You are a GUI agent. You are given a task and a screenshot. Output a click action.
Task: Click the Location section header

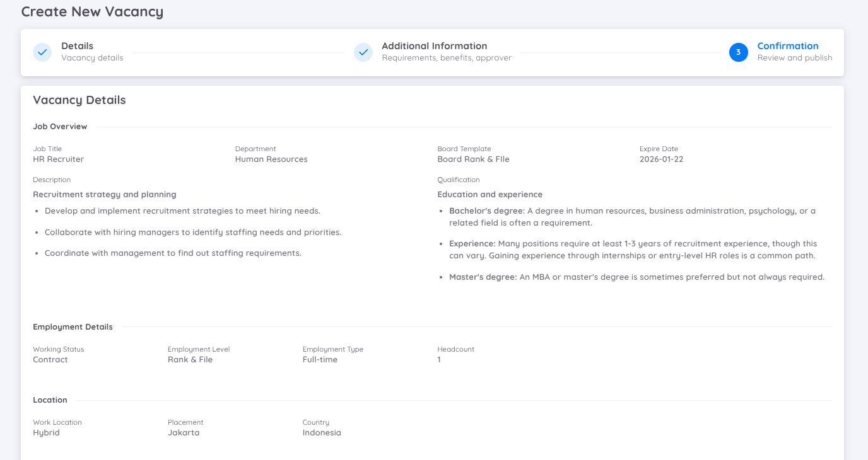tap(50, 400)
